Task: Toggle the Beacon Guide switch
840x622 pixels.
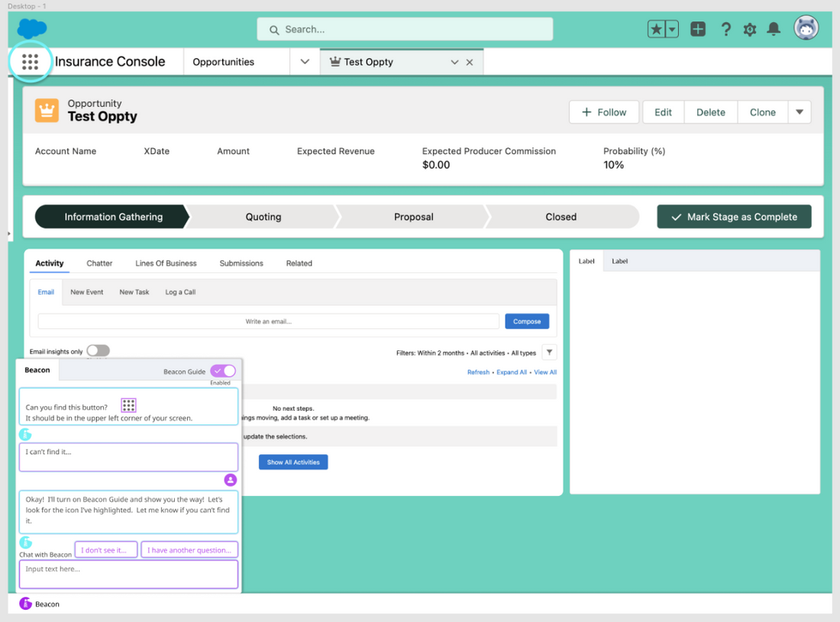Action: (x=223, y=371)
